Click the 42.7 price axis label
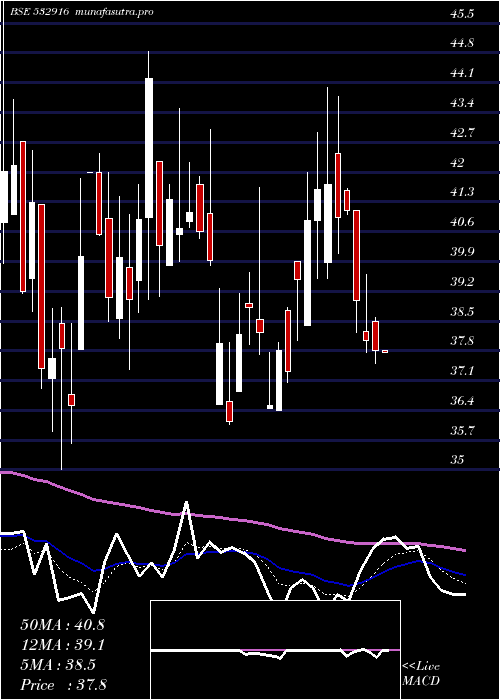Screen dimensions: 500x700 coord(462,133)
